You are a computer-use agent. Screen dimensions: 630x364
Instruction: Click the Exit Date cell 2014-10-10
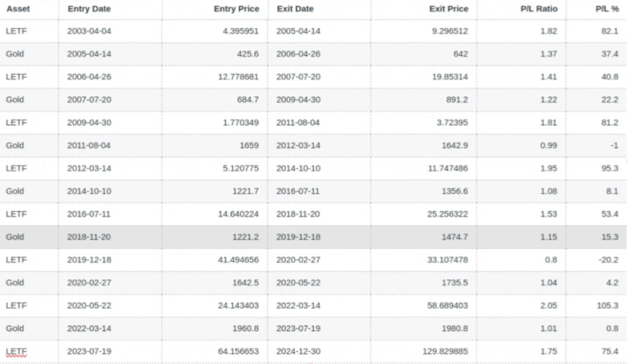[298, 169]
